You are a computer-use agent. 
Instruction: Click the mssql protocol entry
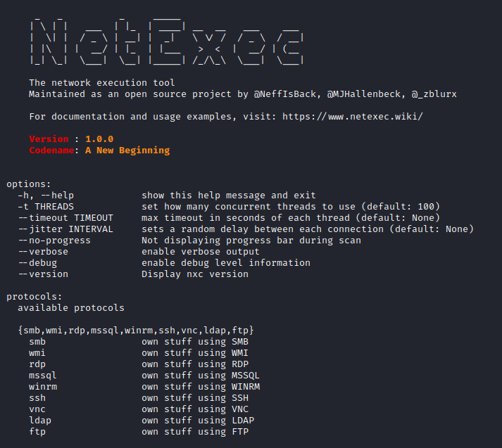(43, 376)
